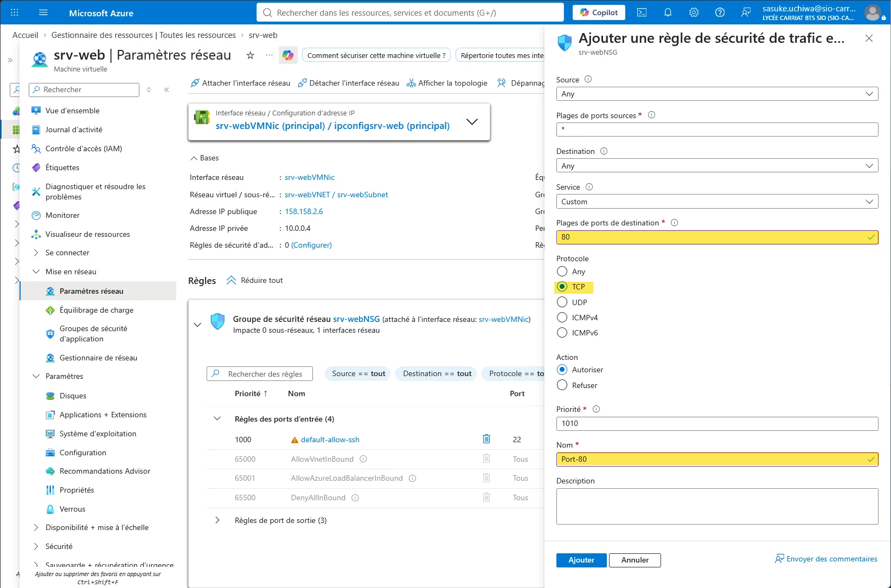This screenshot has width=891, height=588.
Task: Launch Cloud Shell from the top bar
Action: pyautogui.click(x=642, y=12)
